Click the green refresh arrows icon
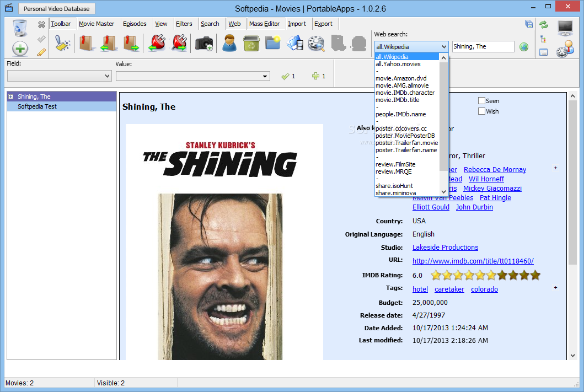The height and width of the screenshot is (392, 584). 544,25
